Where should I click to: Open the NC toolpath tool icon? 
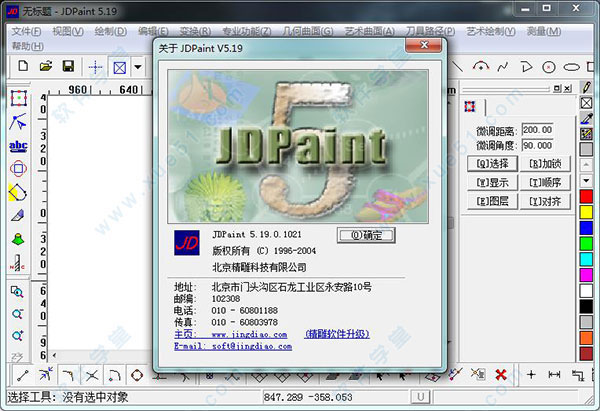pos(18,263)
